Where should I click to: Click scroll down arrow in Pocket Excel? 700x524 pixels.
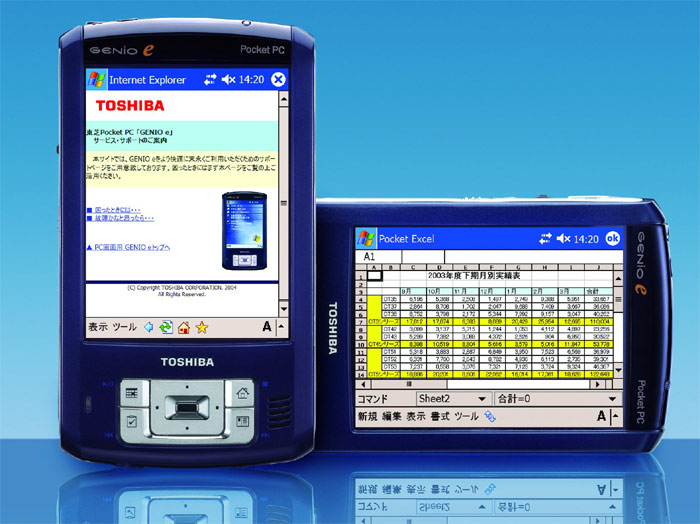click(x=618, y=370)
